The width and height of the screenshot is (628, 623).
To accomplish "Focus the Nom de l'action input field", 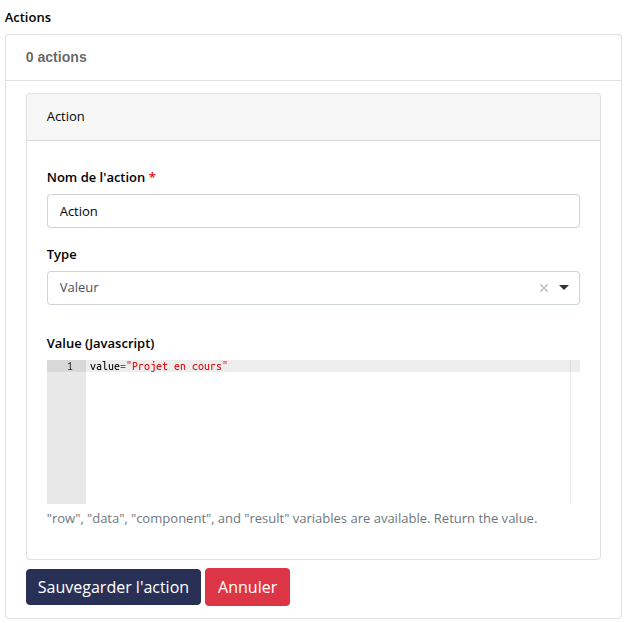I will click(312, 211).
